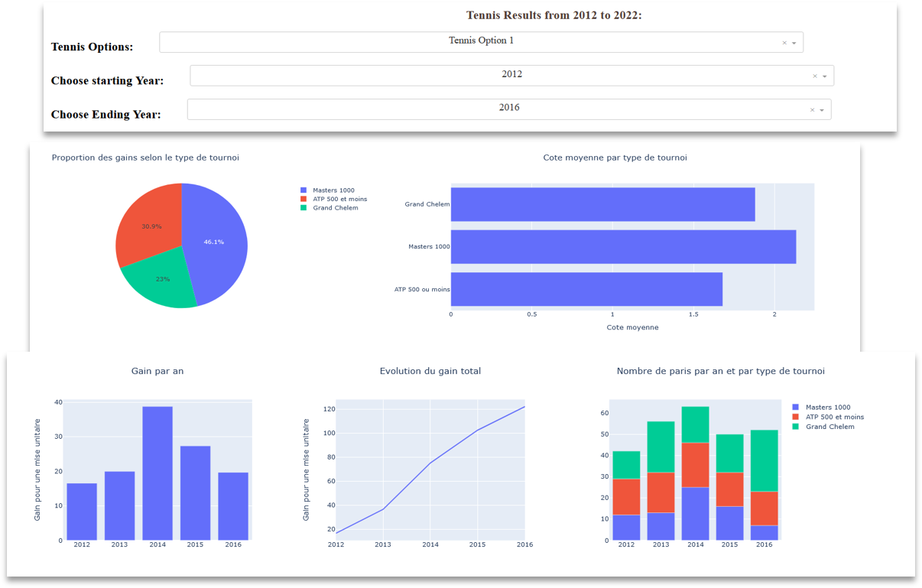This screenshot has height=588, width=922.
Task: Open the Tennis Options dropdown arrow
Action: point(794,44)
